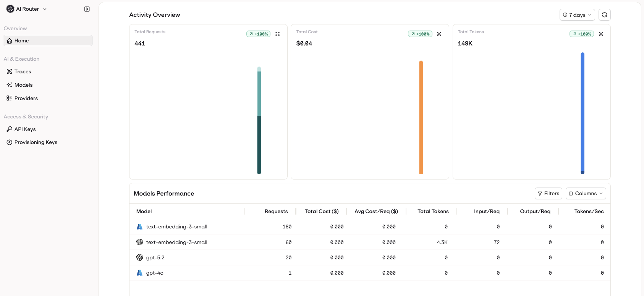Click the Home house icon

[x=10, y=41]
